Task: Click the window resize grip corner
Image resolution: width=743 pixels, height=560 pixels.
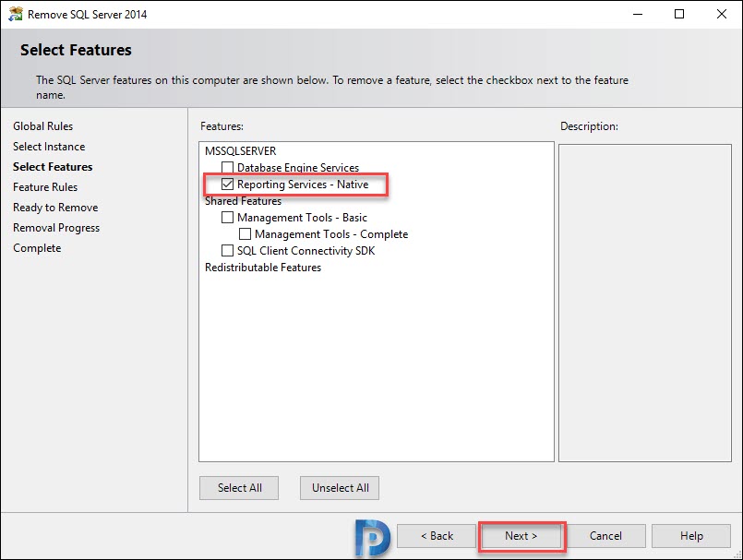Action: coord(737,554)
